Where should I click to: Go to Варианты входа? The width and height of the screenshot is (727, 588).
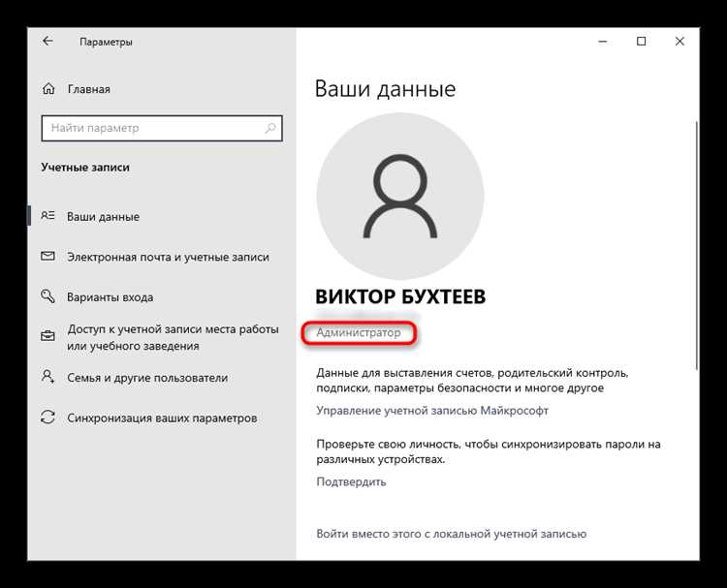click(x=110, y=297)
